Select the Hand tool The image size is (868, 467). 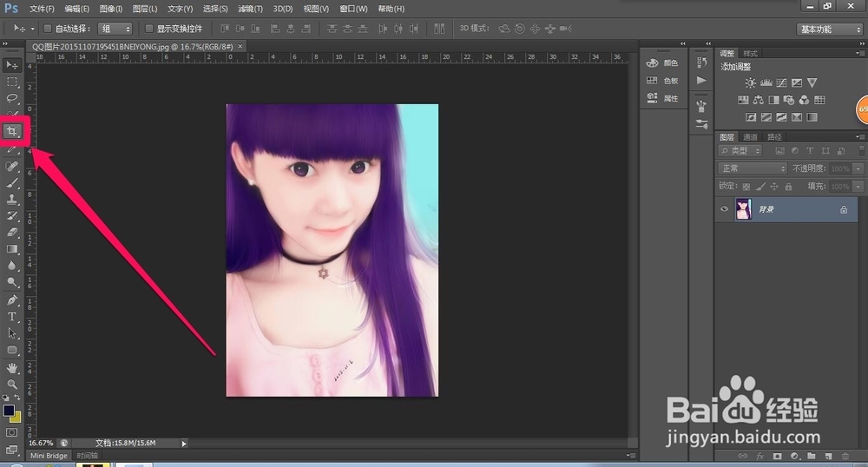pos(11,368)
